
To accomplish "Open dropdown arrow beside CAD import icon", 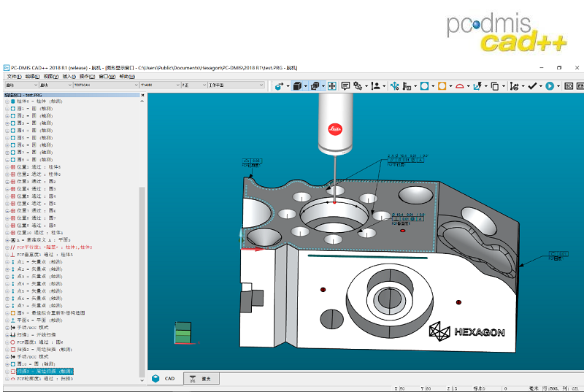I will pos(288,86).
